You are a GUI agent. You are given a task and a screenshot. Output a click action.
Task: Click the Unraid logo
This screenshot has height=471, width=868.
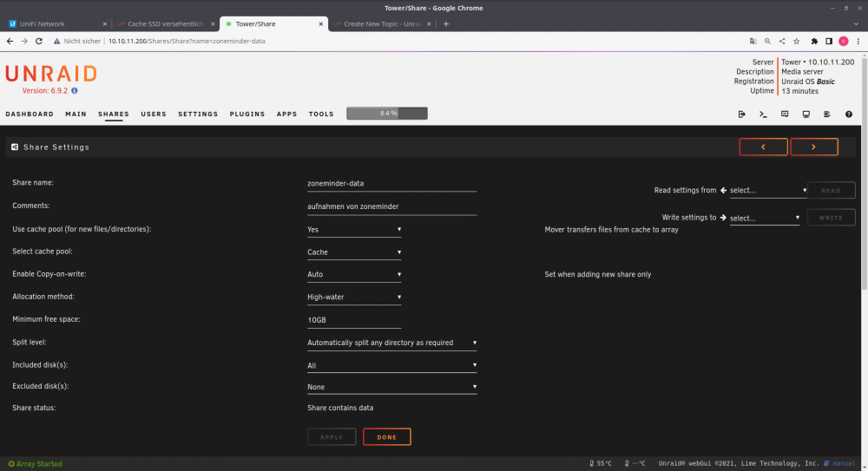51,74
